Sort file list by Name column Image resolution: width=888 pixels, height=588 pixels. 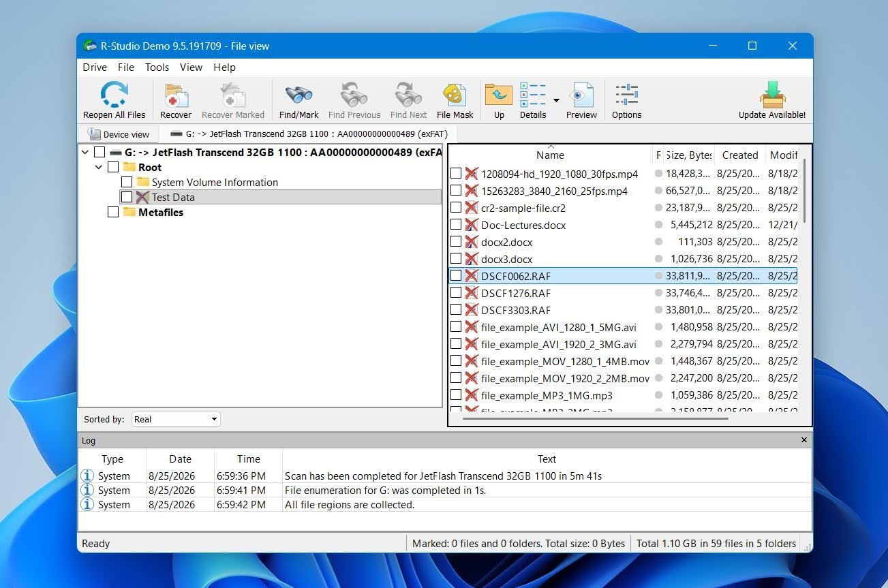click(550, 155)
